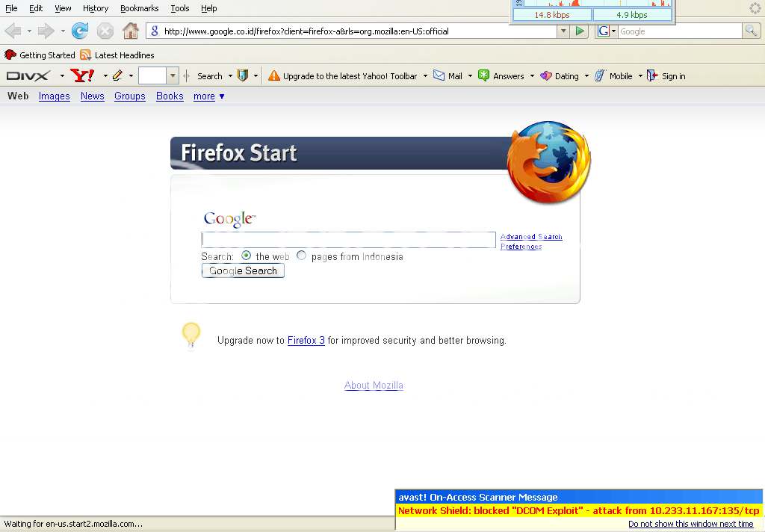Click Latest Headlines RSS feed icon
This screenshot has height=532, width=765.
(86, 55)
